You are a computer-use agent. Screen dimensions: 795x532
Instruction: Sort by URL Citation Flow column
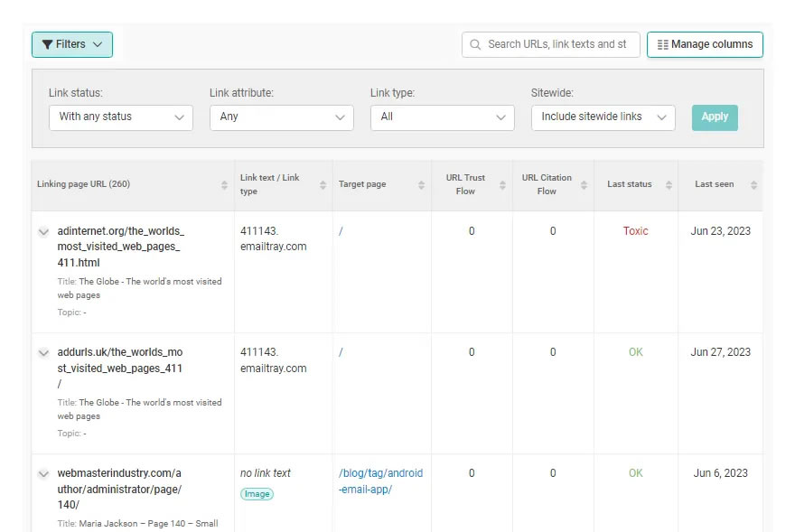585,185
